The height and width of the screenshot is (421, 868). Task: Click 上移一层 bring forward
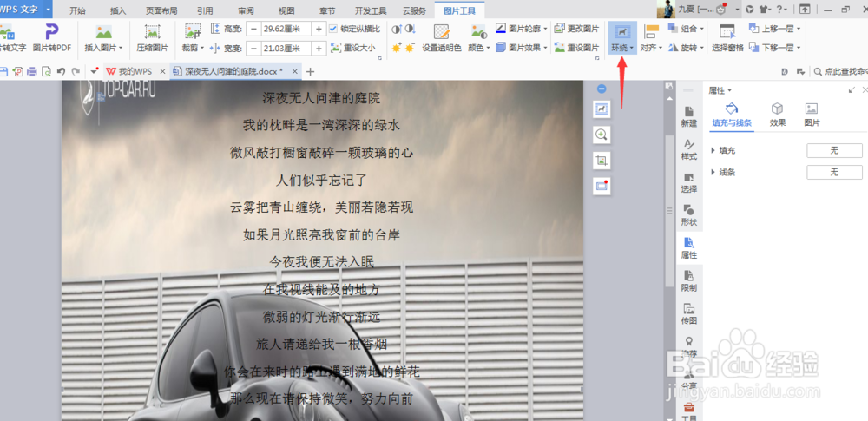775,29
